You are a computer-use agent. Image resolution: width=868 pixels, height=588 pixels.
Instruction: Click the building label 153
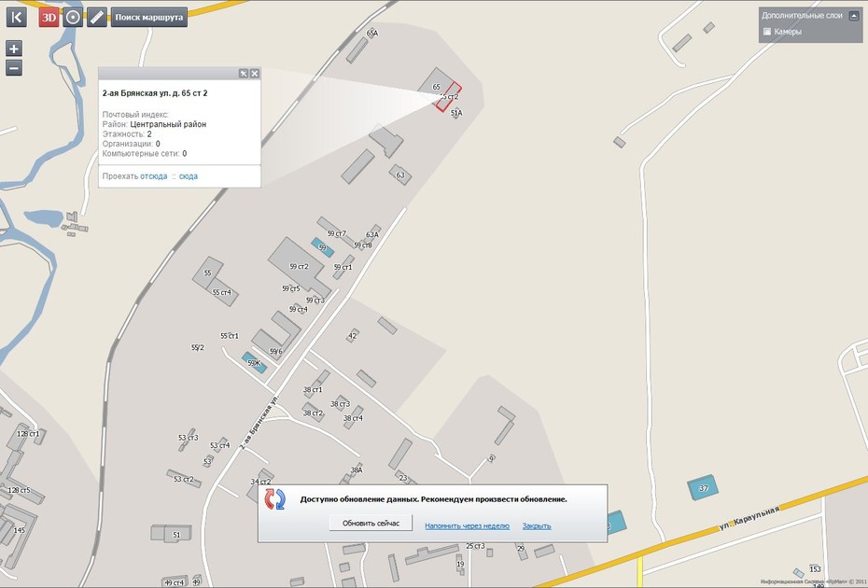pyautogui.click(x=816, y=569)
